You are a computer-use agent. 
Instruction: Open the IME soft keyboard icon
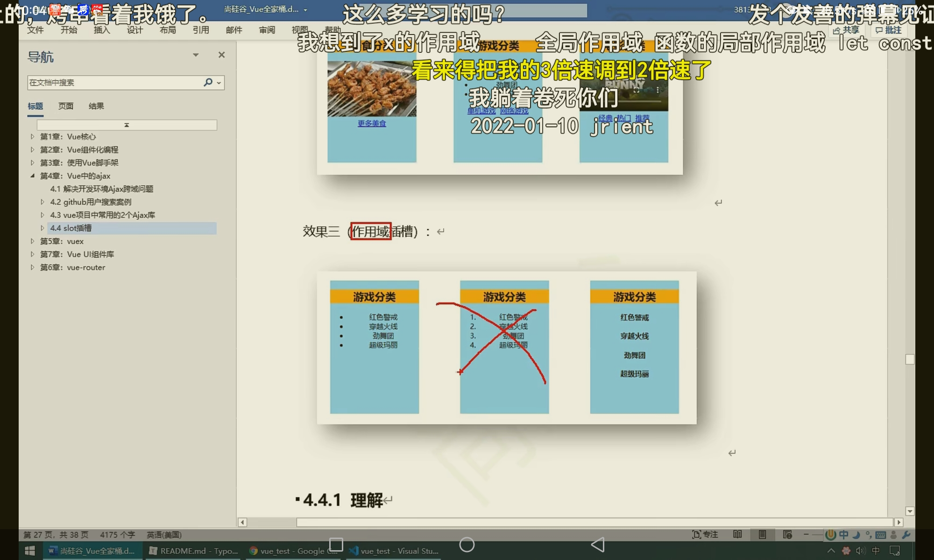pos(881,535)
